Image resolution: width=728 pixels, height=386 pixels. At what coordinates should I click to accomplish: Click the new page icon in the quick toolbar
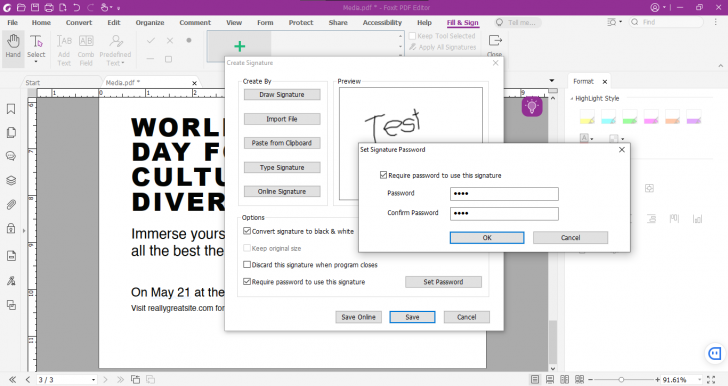tap(63, 7)
